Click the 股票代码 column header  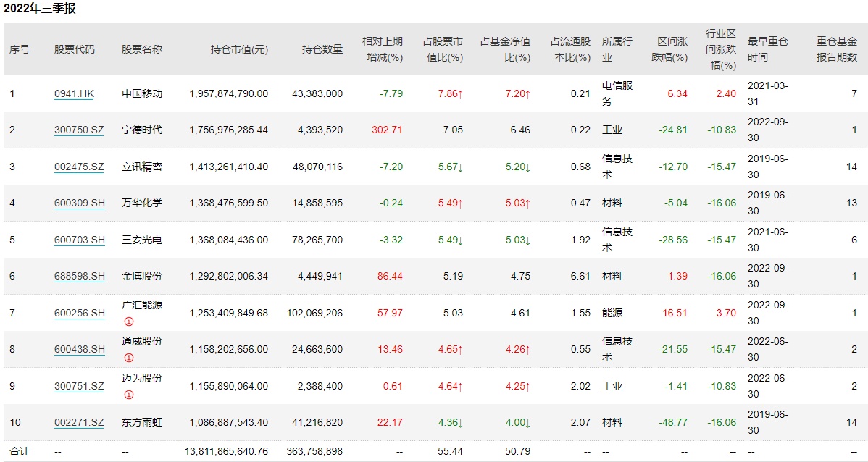(x=74, y=49)
